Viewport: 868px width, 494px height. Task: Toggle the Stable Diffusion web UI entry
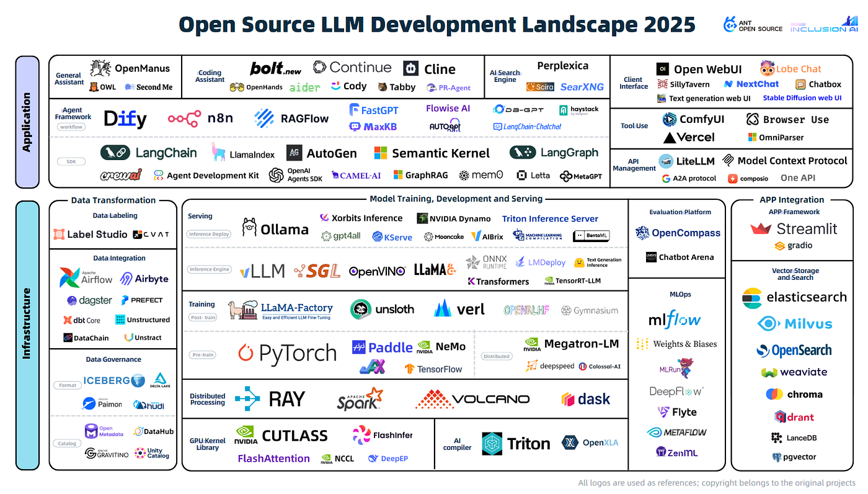click(802, 97)
